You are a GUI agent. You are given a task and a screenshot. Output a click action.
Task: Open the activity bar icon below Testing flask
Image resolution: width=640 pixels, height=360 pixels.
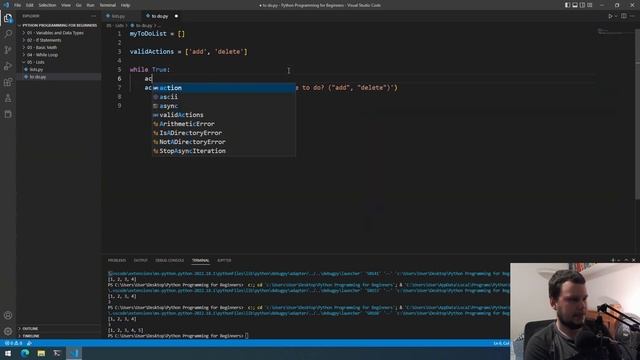point(8,114)
